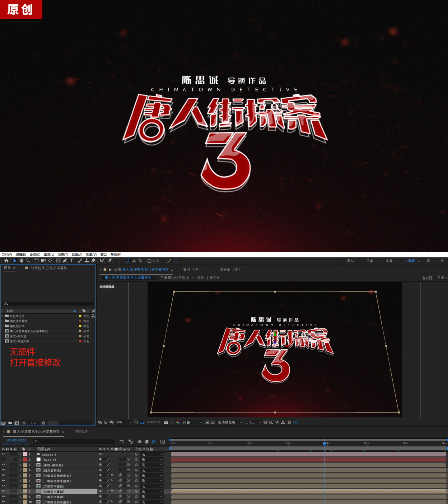Click the 修改-主题文字 breadcrumb
The width and height of the screenshot is (448, 504).
pos(208,278)
